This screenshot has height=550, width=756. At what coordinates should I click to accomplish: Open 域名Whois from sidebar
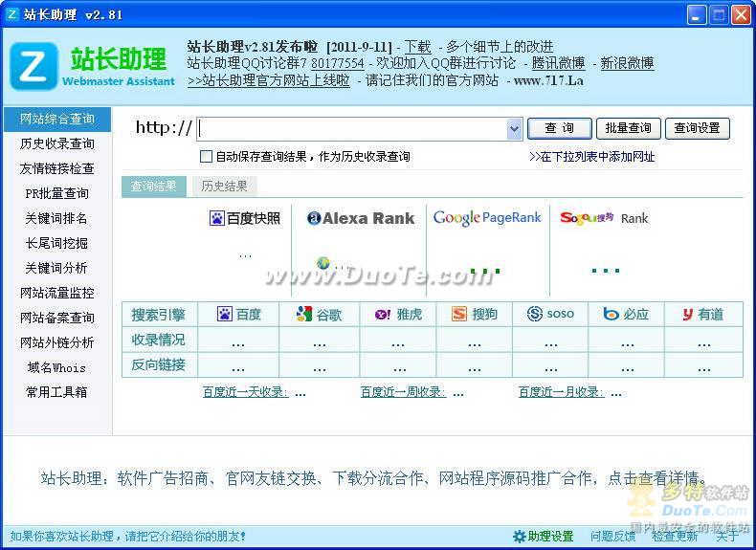point(57,368)
